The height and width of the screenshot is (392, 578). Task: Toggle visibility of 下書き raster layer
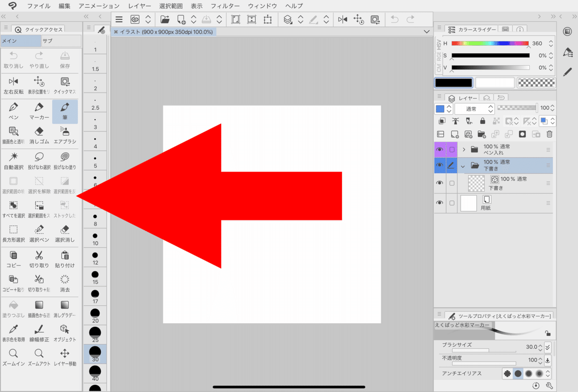click(439, 183)
